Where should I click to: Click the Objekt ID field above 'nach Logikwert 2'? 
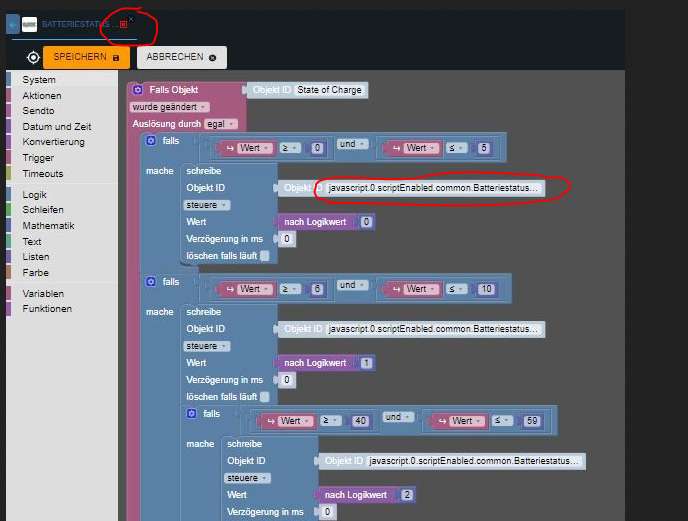pos(474,461)
